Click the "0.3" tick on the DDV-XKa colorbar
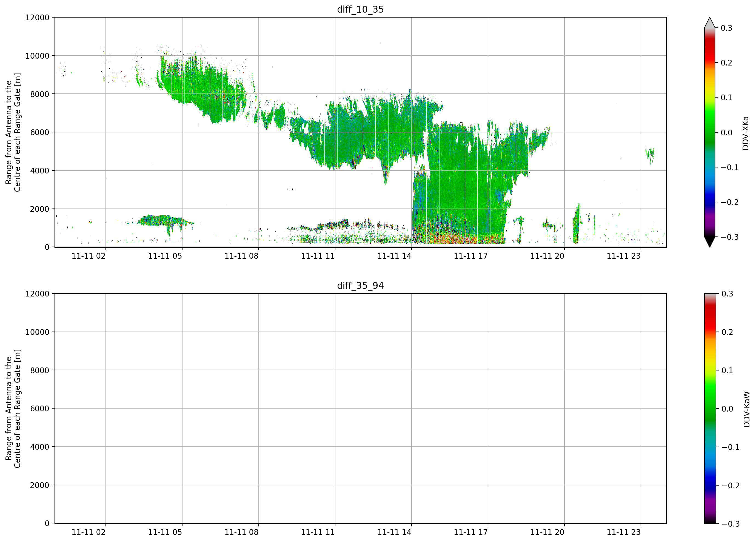756x542 pixels. (727, 28)
